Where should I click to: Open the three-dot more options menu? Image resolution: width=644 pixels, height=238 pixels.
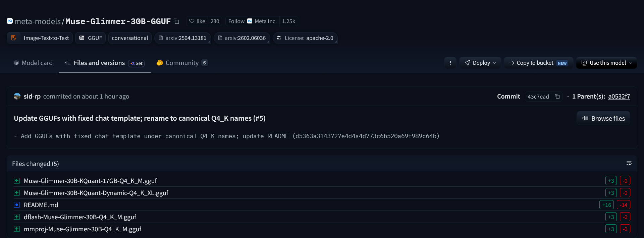[x=450, y=63]
